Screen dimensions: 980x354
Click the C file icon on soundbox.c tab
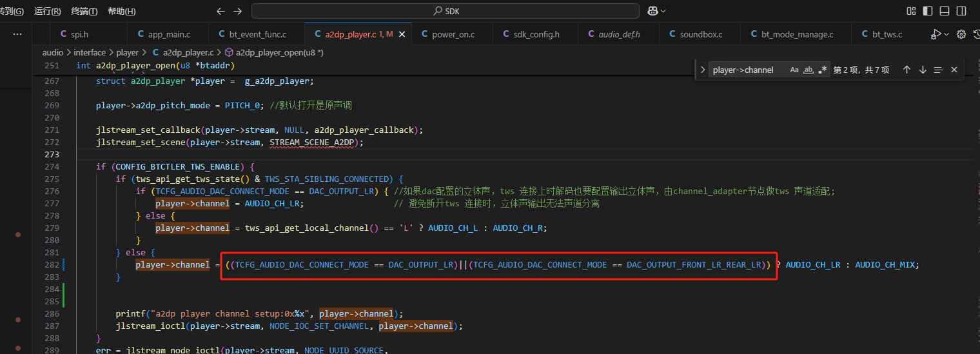pyautogui.click(x=672, y=34)
